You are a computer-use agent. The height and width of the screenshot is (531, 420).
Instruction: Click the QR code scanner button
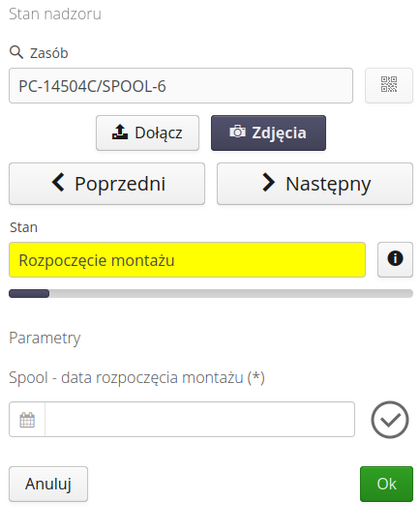389,85
